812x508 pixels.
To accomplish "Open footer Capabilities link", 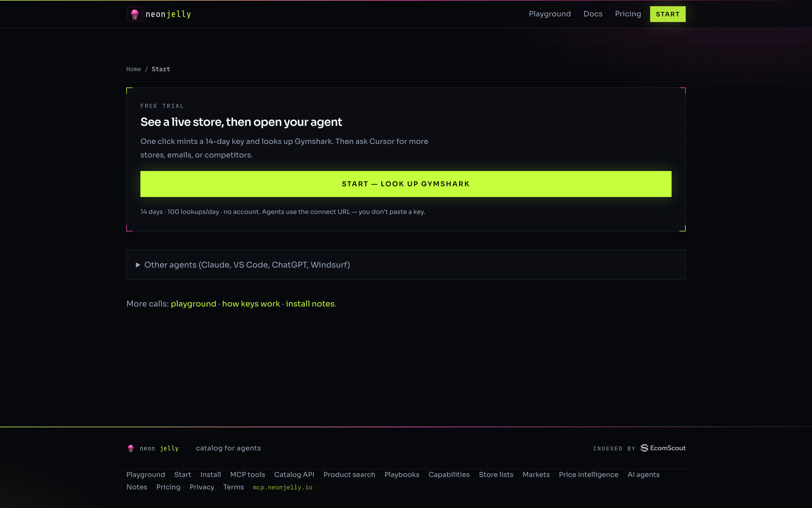I will [449, 474].
